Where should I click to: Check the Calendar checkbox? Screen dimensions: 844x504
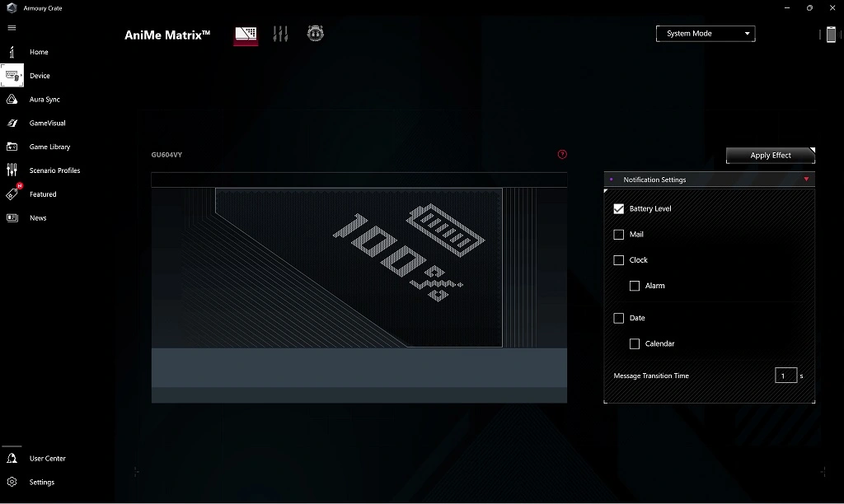635,343
